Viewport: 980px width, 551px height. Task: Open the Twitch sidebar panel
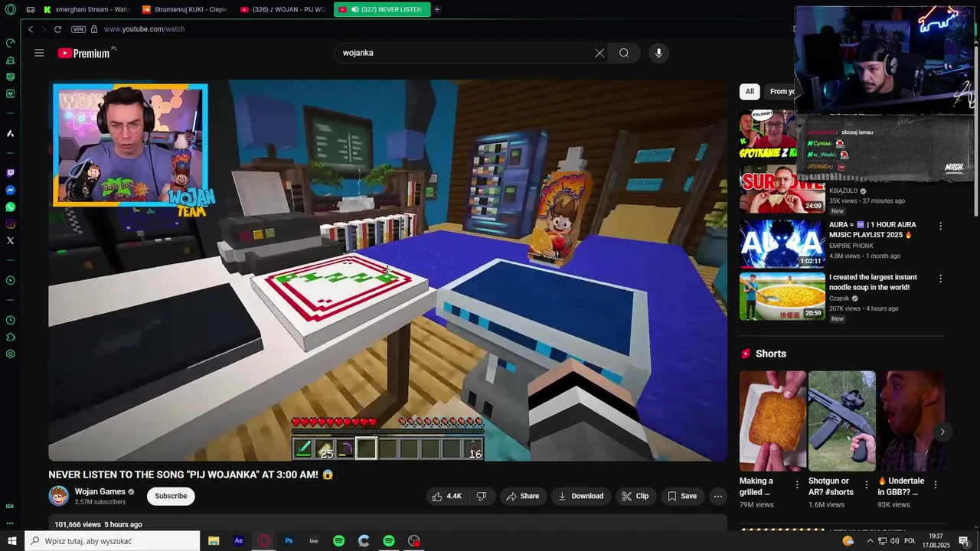pos(10,173)
